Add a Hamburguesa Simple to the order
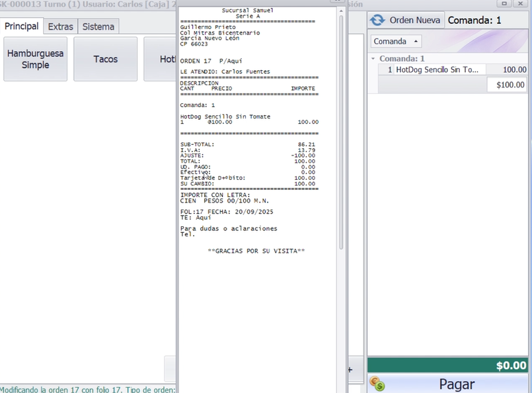The width and height of the screenshot is (532, 393). 35,59
